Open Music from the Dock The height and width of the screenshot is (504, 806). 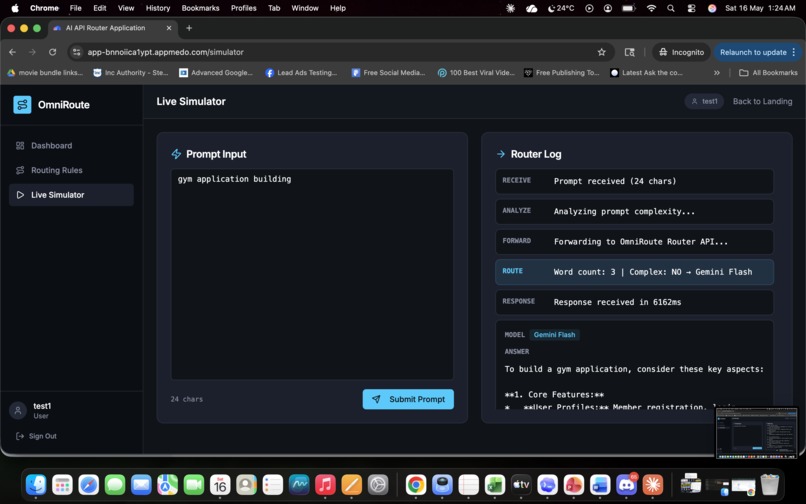point(325,484)
